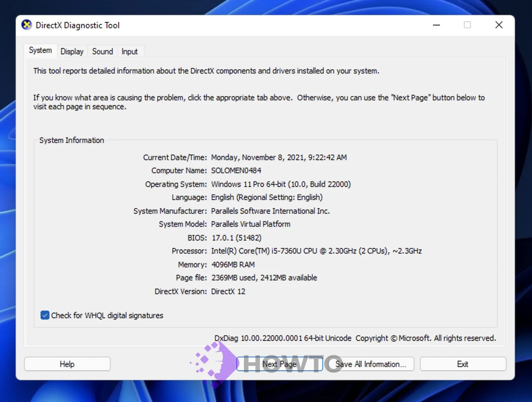Click the DirectX 12 version value

[228, 291]
